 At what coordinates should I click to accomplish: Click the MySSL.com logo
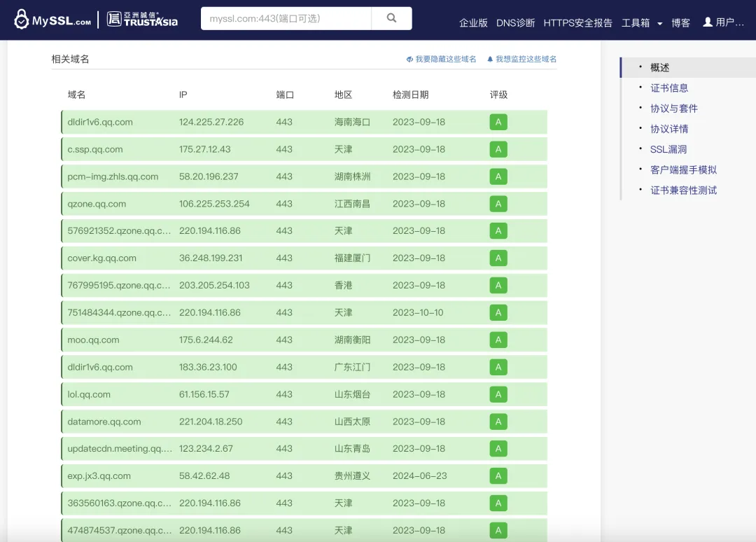click(52, 20)
